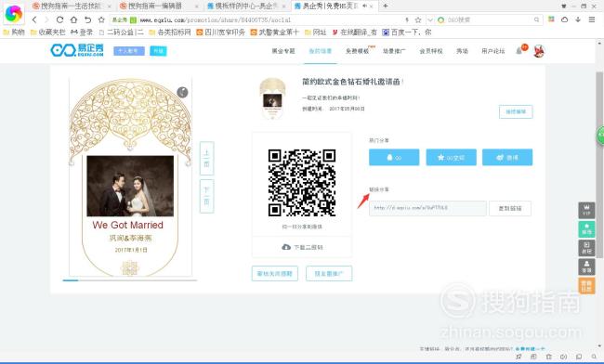Image resolution: width=604 pixels, height=364 pixels.
Task: Share to QQ空间 button
Action: (451, 157)
